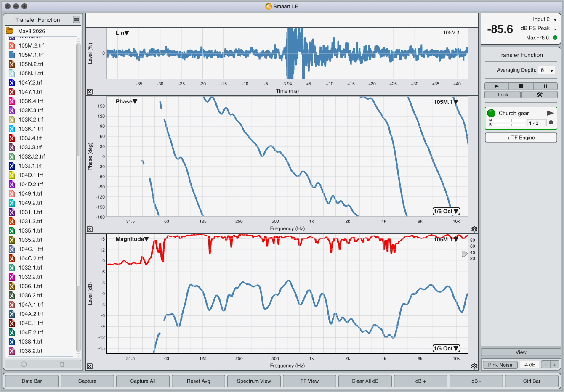Viewport: 564px width, 392px height.
Task: Open the Averaging Depth dropdown
Action: click(x=547, y=70)
